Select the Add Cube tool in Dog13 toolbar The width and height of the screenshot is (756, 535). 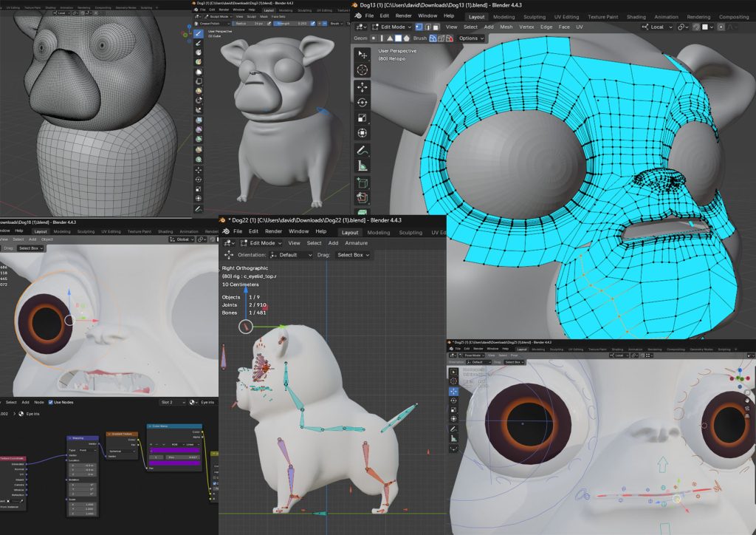coord(362,183)
